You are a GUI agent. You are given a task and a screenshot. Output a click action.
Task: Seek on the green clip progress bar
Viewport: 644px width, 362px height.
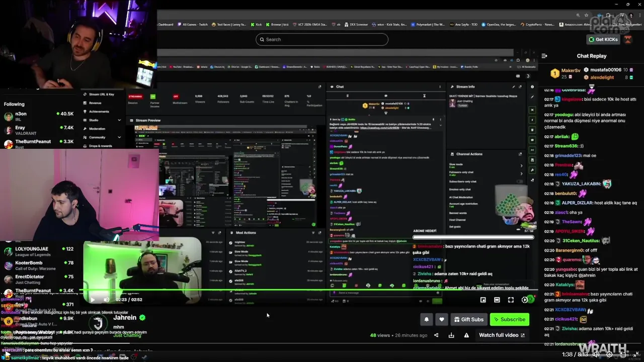point(308,290)
